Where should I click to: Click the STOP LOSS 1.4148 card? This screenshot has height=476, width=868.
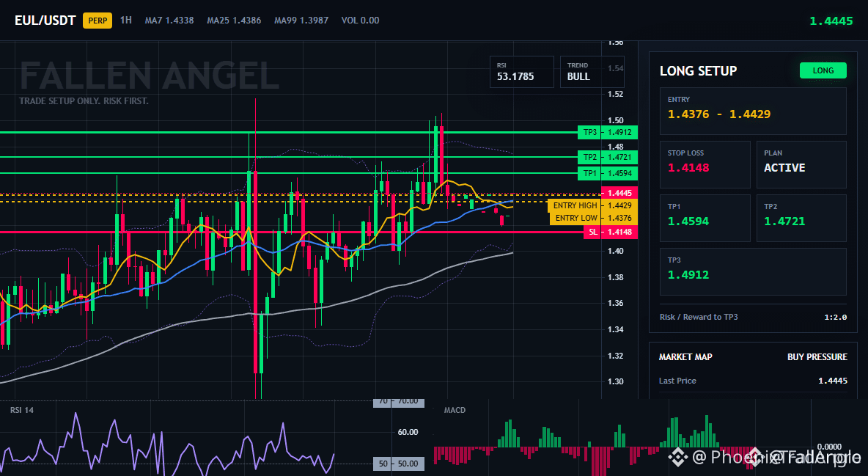coord(705,164)
